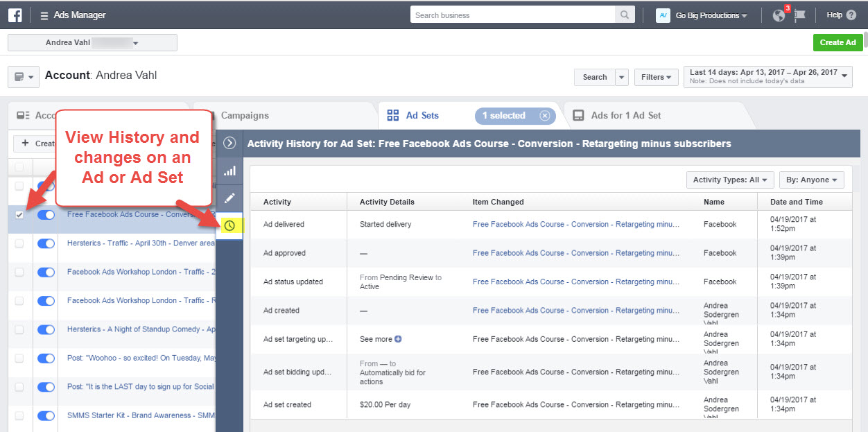Click the Facebook logo icon

(16, 15)
